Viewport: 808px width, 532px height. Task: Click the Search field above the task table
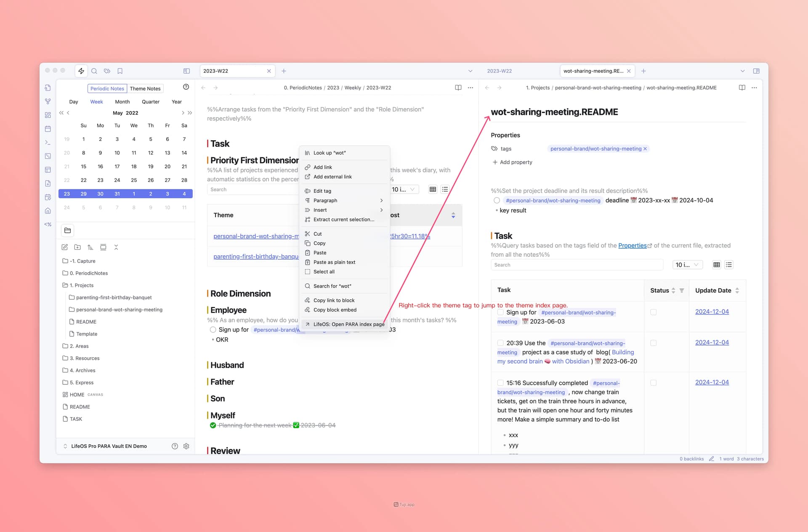[577, 265]
